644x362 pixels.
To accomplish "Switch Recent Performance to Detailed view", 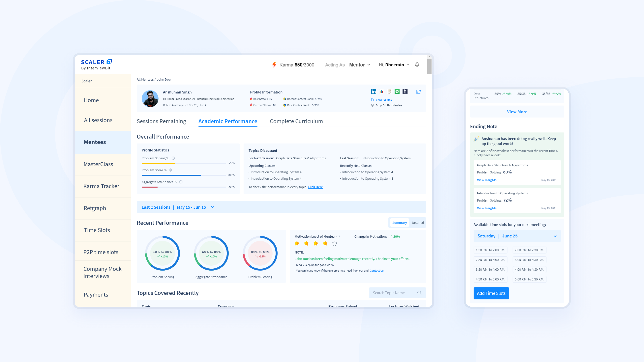I will [417, 223].
